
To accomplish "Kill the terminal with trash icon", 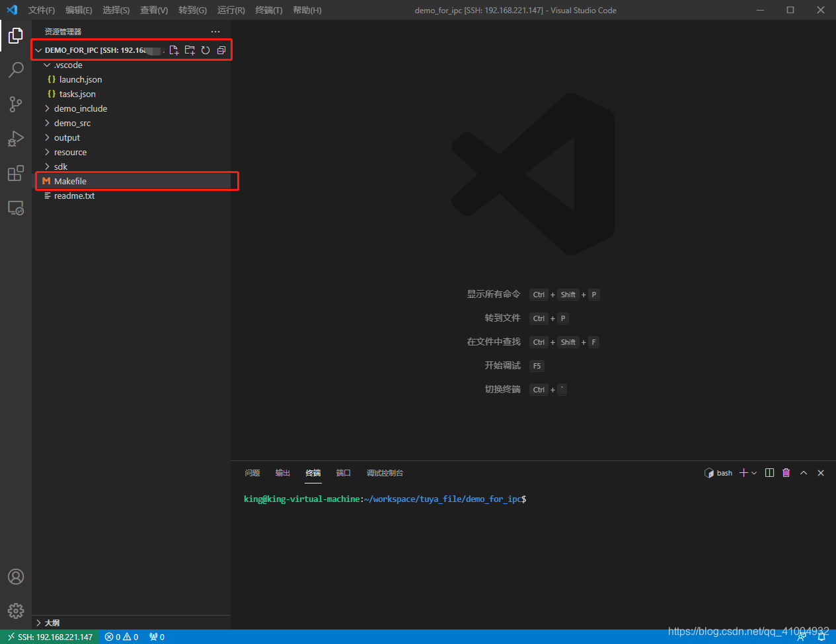I will click(x=786, y=472).
